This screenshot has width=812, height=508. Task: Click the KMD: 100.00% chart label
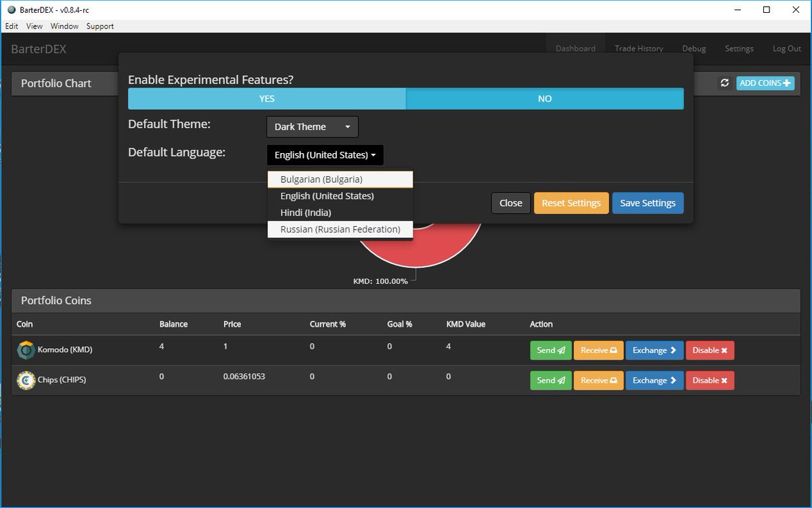coord(380,281)
